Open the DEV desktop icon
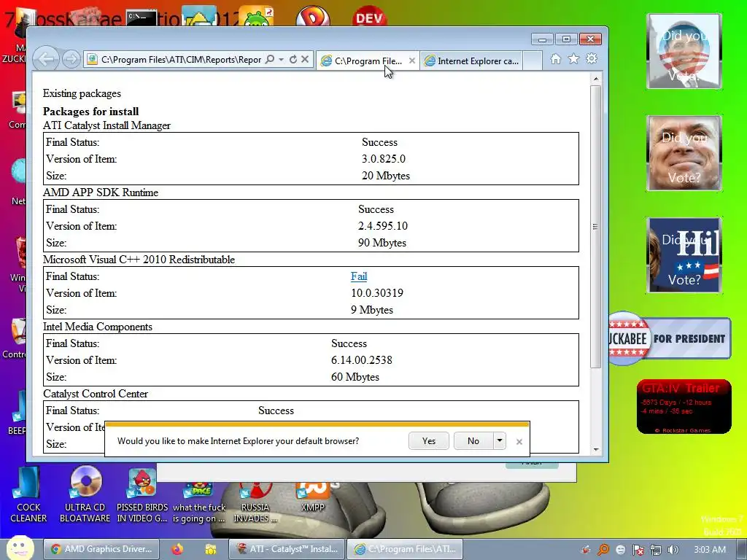Screen dimensions: 747x560 point(370,16)
